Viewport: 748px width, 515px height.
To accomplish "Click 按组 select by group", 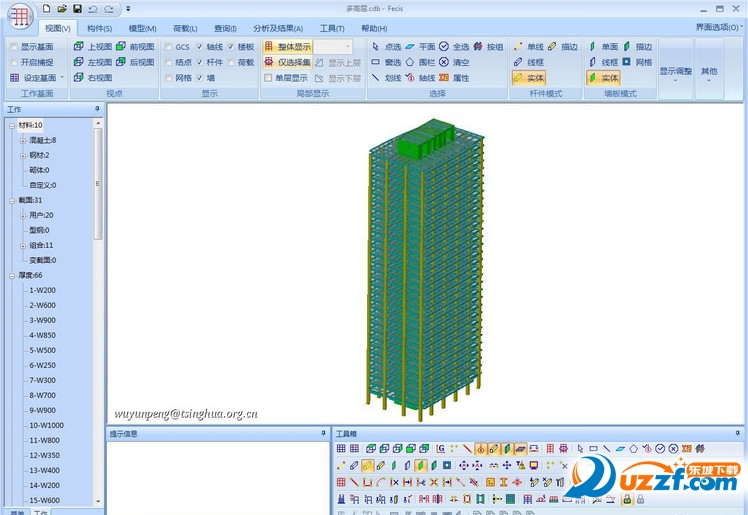I will pos(488,46).
